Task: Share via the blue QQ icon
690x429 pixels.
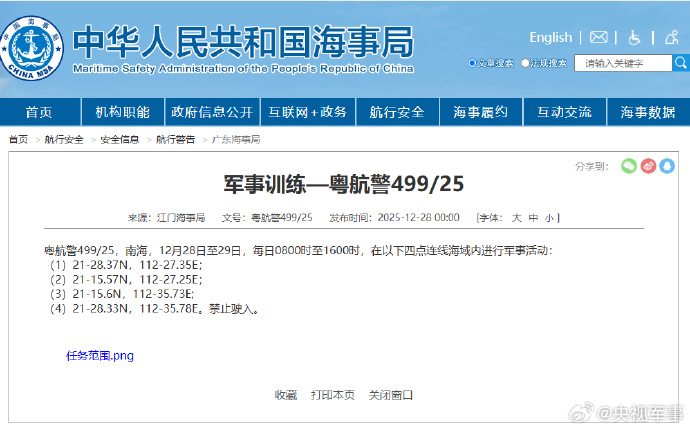Action: pyautogui.click(x=667, y=166)
